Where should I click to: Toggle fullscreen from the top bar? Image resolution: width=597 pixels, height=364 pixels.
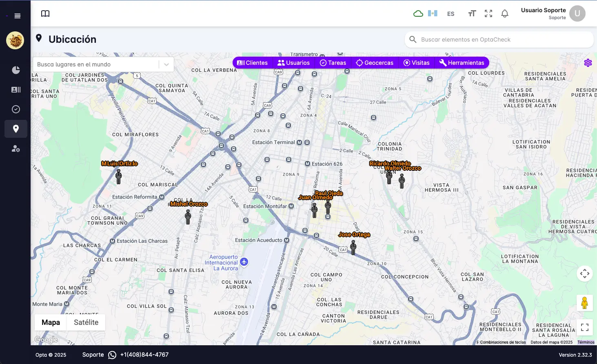(488, 13)
